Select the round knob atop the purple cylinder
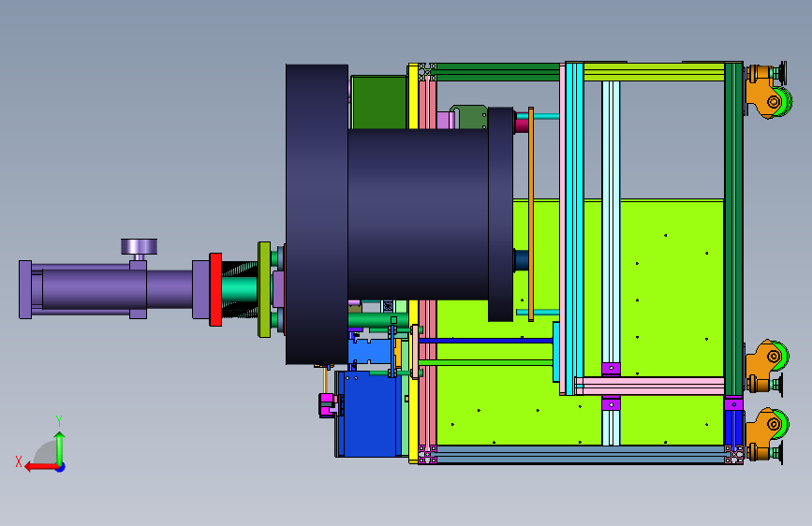The height and width of the screenshot is (526, 812). coord(140,246)
